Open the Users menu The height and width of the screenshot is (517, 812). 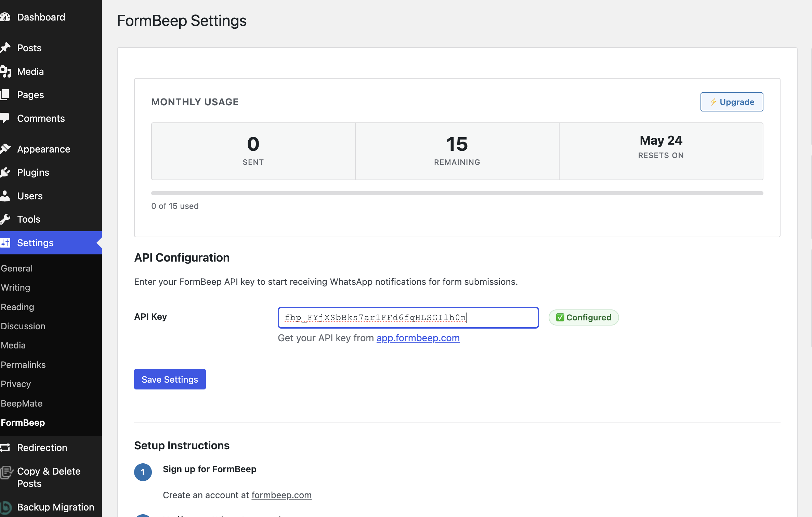[x=30, y=196]
